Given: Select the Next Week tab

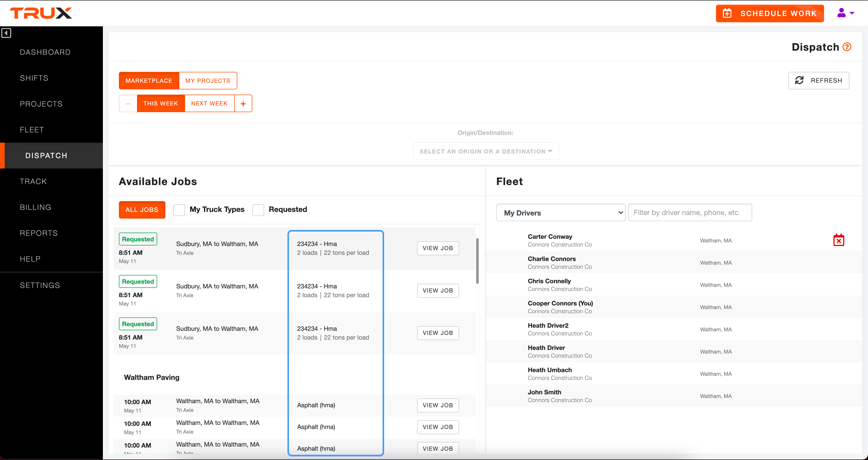Looking at the screenshot, I should coord(209,103).
